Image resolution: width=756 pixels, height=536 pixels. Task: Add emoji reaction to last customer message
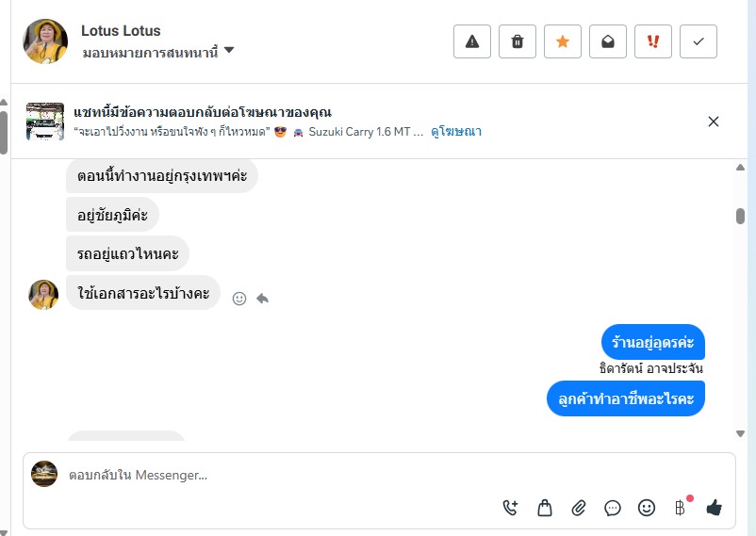click(239, 298)
